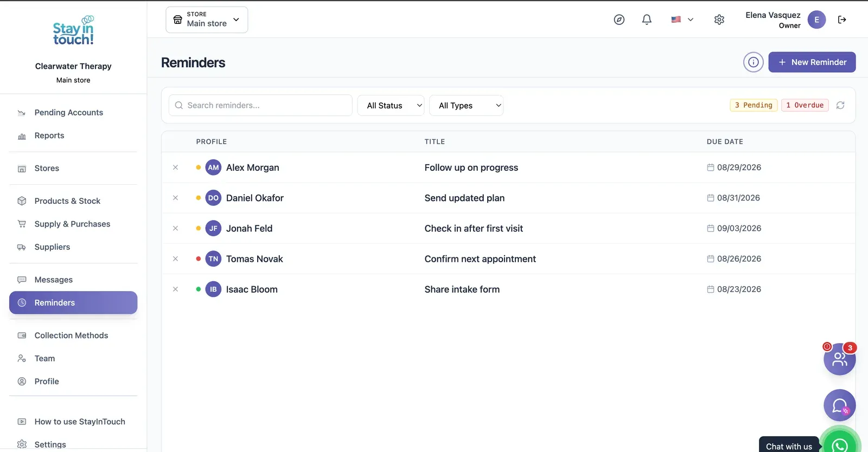Open the notifications bell

click(x=647, y=20)
